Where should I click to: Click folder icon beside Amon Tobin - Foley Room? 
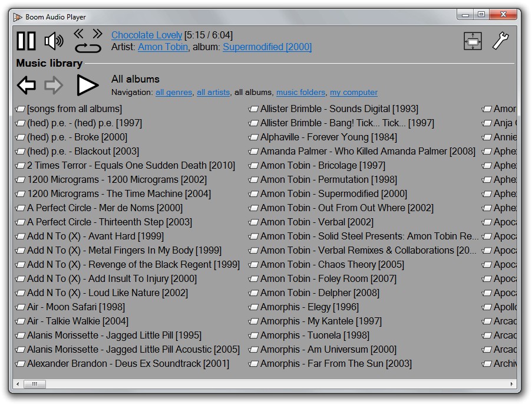tap(253, 279)
